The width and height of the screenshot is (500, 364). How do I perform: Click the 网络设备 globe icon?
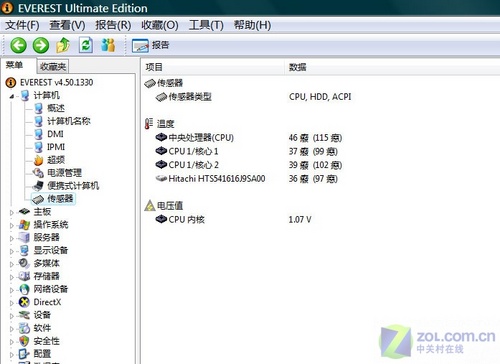pyautogui.click(x=24, y=289)
